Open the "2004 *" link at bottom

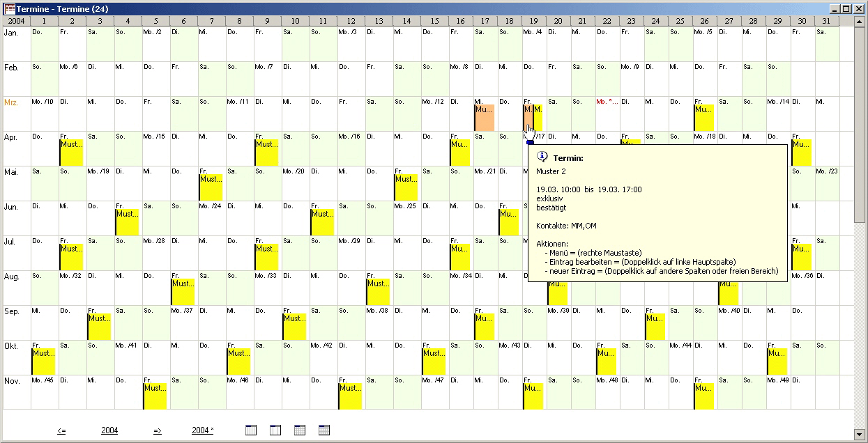[202, 430]
